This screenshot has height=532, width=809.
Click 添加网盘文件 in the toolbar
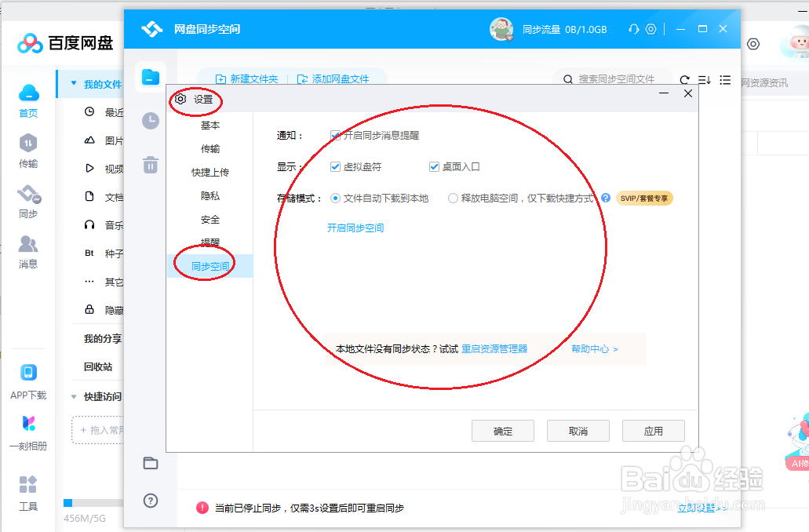[x=333, y=79]
